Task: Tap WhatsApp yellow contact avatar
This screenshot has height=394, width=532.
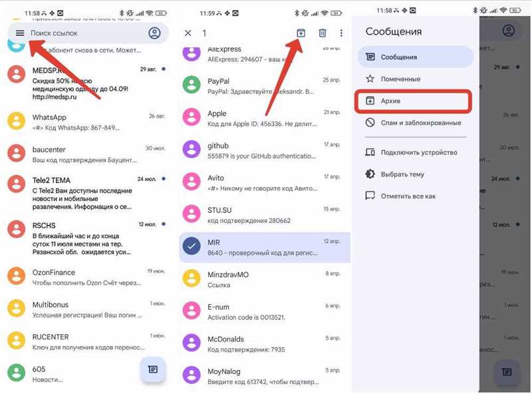Action: pos(16,121)
